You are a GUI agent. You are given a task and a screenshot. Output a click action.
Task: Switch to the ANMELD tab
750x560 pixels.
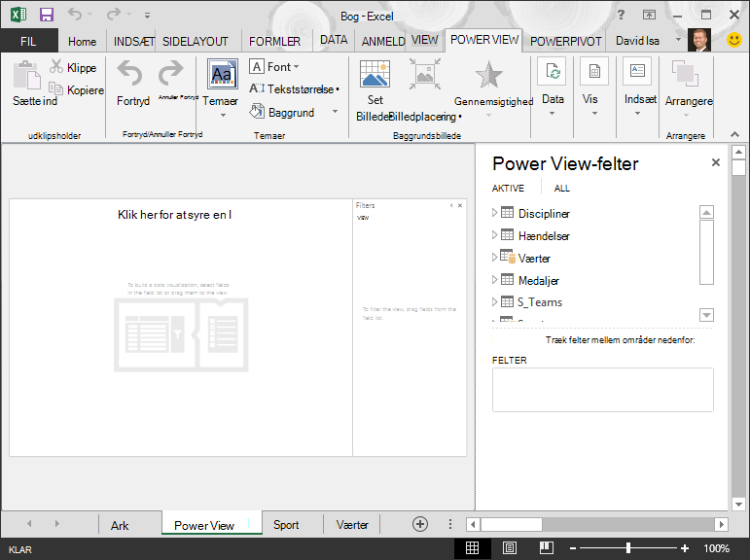point(382,42)
